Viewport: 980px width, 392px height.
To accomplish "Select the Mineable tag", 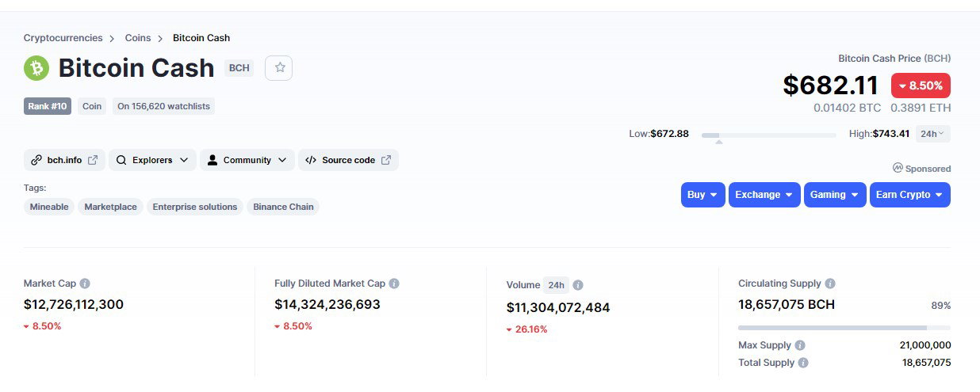I will click(x=49, y=207).
